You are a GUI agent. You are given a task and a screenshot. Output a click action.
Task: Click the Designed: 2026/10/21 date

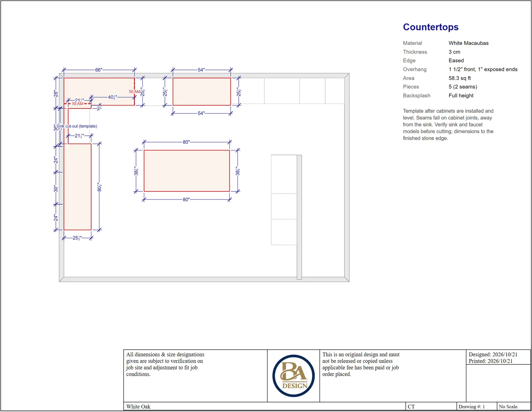tap(493, 354)
